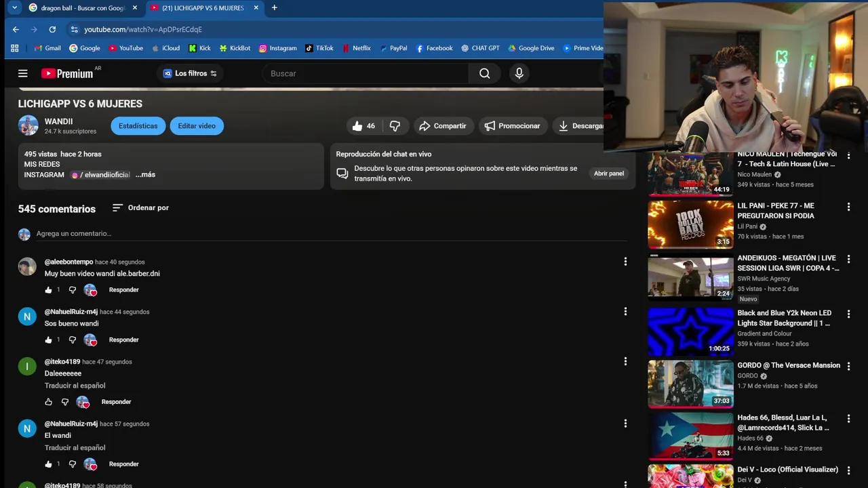Open LIL PANI PEKE 77 video thumbnail

coord(690,224)
